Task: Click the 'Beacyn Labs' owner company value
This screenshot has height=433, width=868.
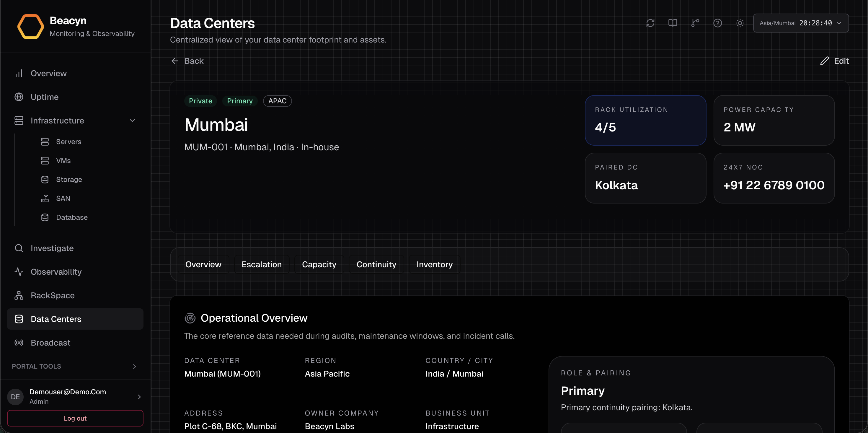Action: click(x=329, y=426)
